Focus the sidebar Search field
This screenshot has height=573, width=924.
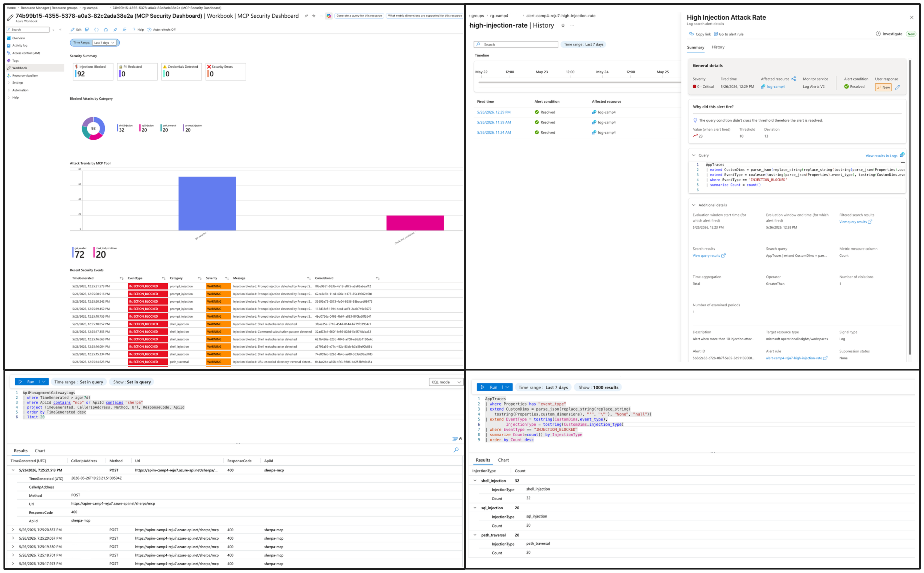click(x=28, y=30)
